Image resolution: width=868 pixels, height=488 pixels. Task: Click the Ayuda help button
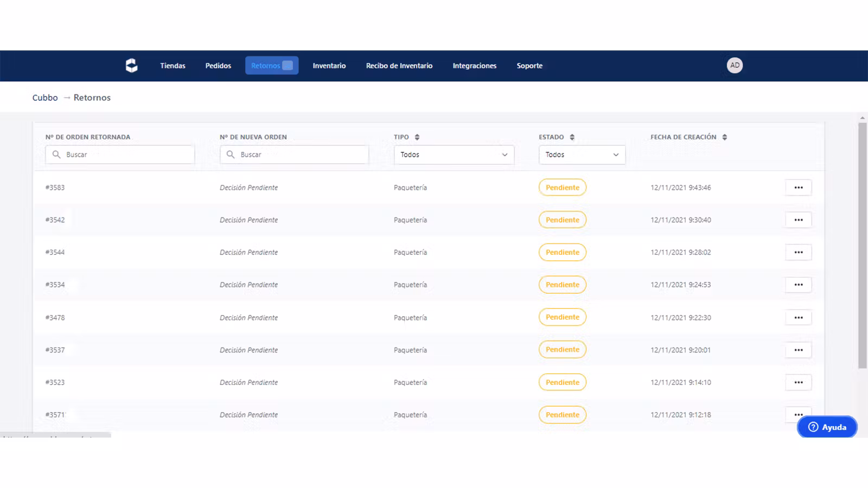point(827,427)
